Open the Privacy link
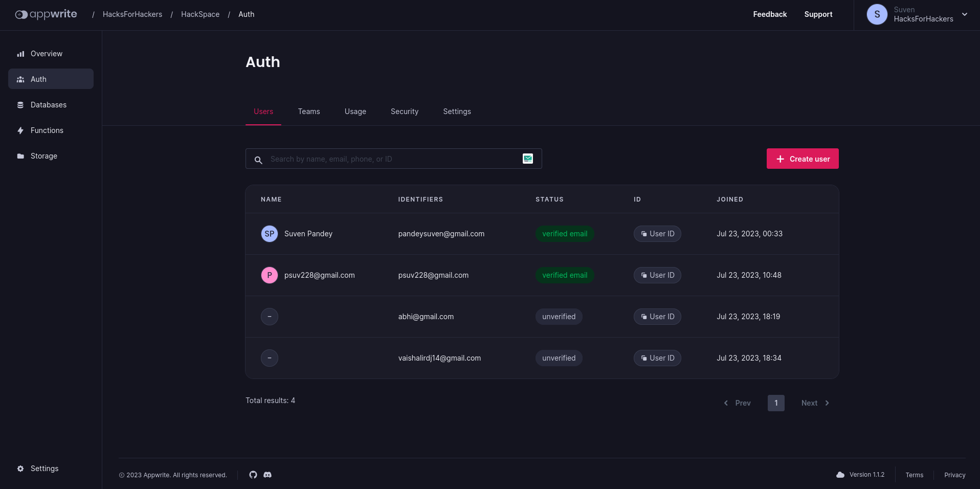This screenshot has width=980, height=489. coord(955,475)
